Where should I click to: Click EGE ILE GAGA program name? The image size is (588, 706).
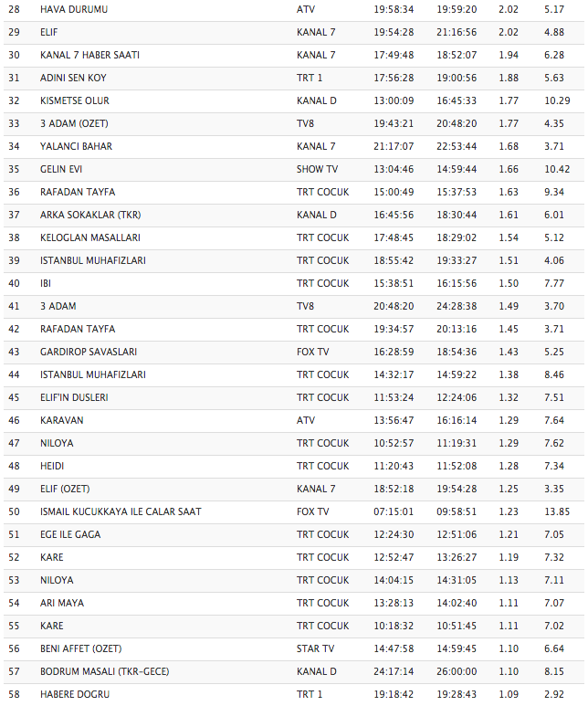[x=70, y=534]
